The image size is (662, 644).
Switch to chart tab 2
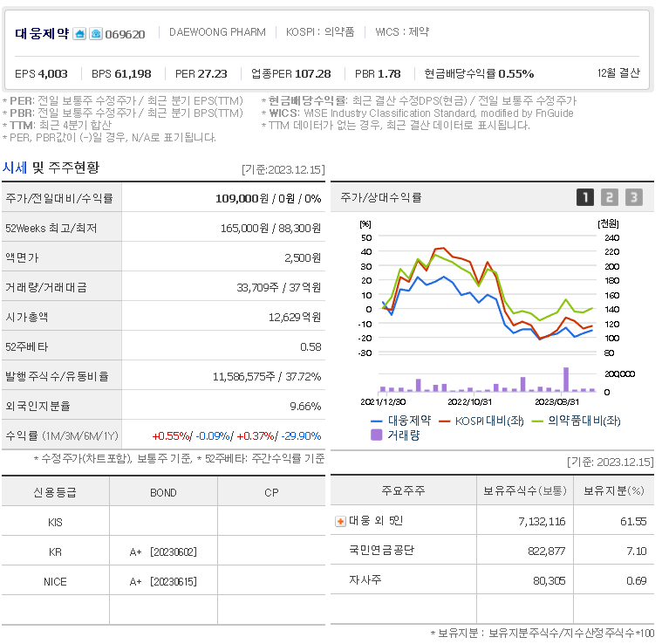(x=609, y=197)
